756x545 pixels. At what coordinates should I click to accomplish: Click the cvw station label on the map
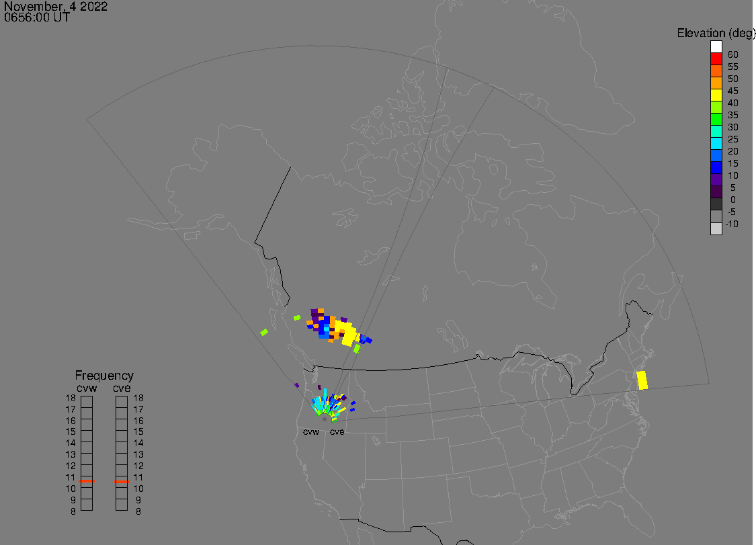(310, 432)
